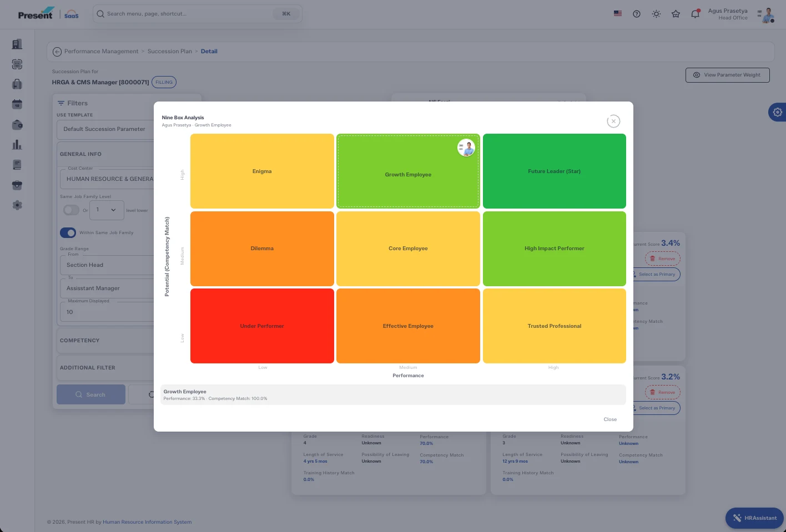Screen dimensions: 786x532
Task: Open the calendar sidebar icon
Action: 17,104
